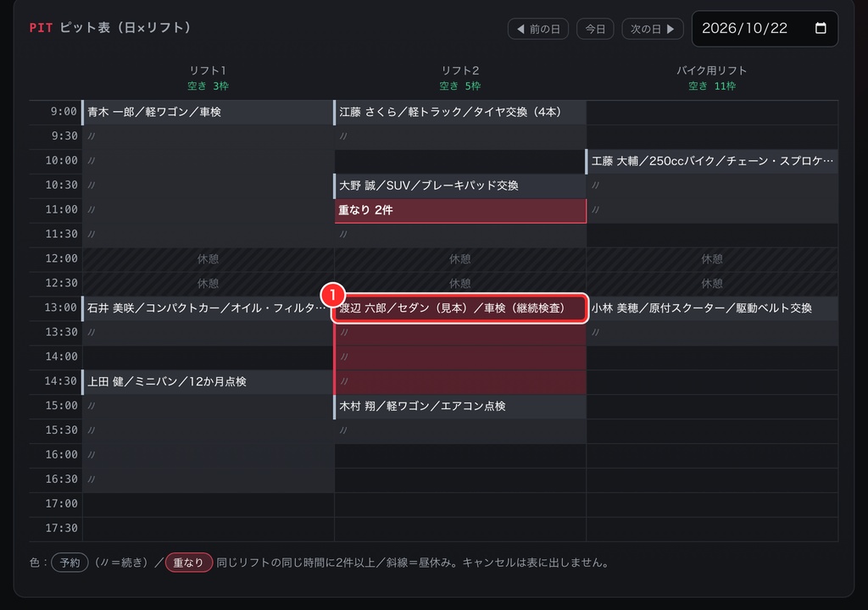The width and height of the screenshot is (868, 610).
Task: Select 渡辺 六郎 セダン 車検 booking
Action: click(x=460, y=308)
